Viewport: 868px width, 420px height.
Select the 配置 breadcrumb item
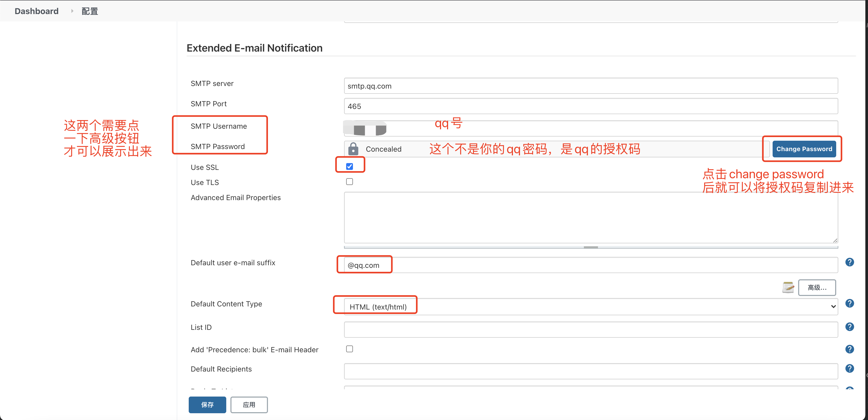89,11
